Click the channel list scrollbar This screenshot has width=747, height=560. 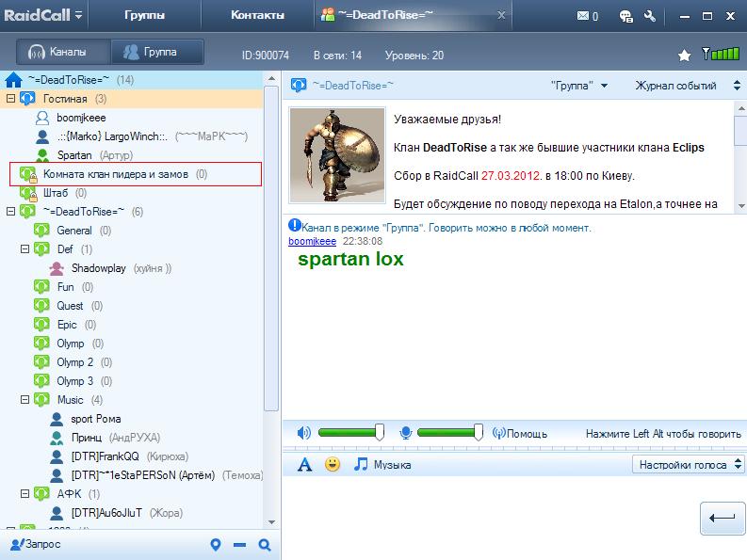pos(271,248)
